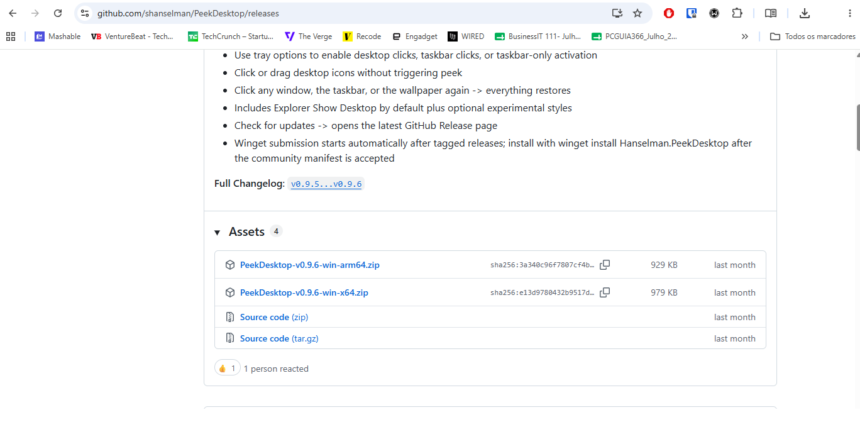Click the page vertical scrollbar thumb
The width and height of the screenshot is (860, 439).
(857, 126)
